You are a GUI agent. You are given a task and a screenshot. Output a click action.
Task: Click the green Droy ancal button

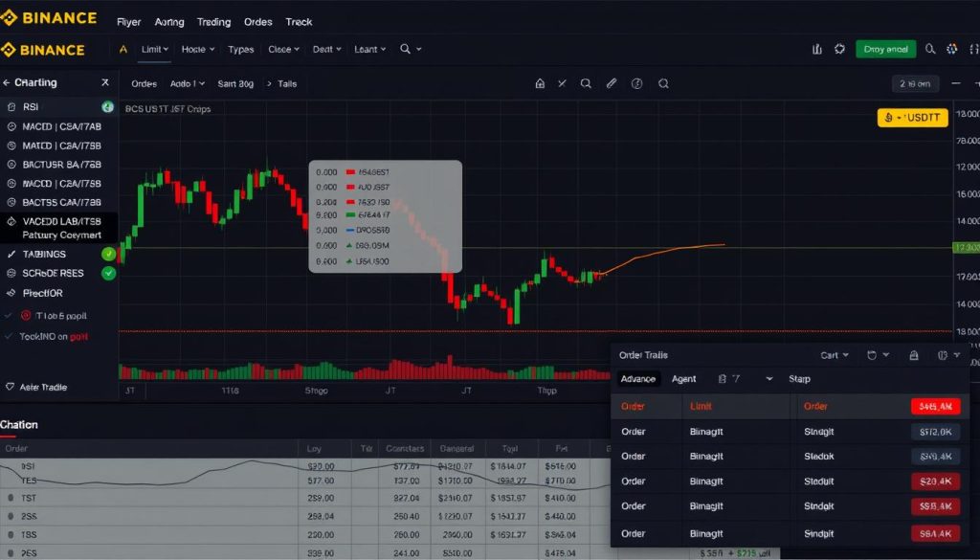[x=885, y=50]
